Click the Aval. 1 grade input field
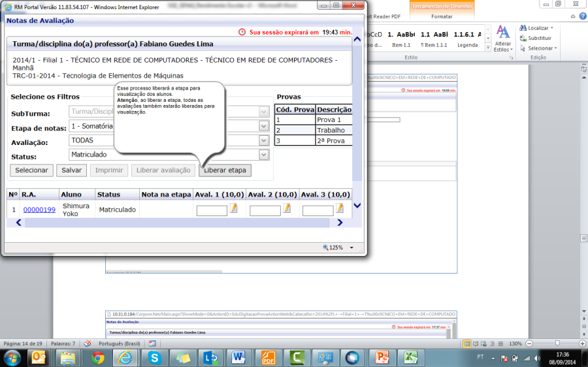The image size is (588, 367). 212,211
